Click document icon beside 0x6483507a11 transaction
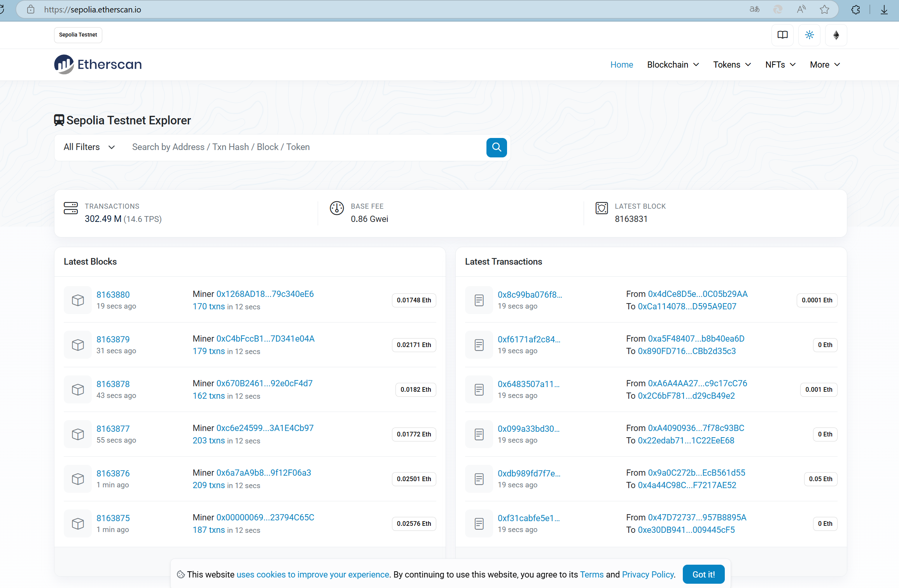 click(479, 389)
